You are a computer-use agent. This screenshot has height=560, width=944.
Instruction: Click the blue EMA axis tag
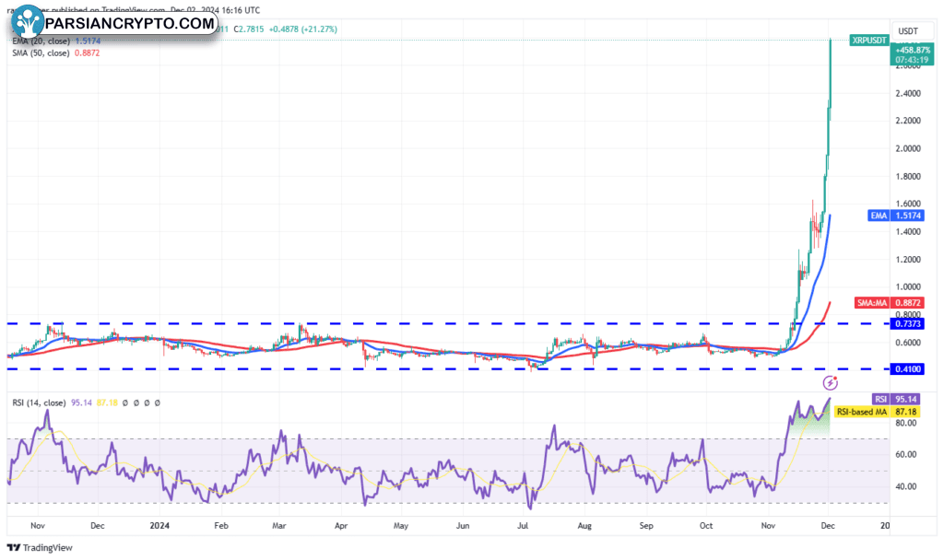coord(879,216)
